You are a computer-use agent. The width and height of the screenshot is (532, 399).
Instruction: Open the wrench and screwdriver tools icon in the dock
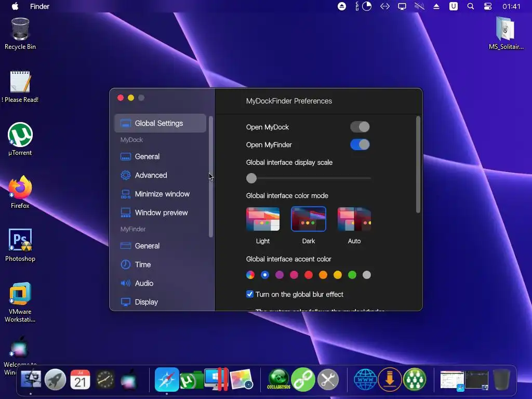tap(328, 379)
